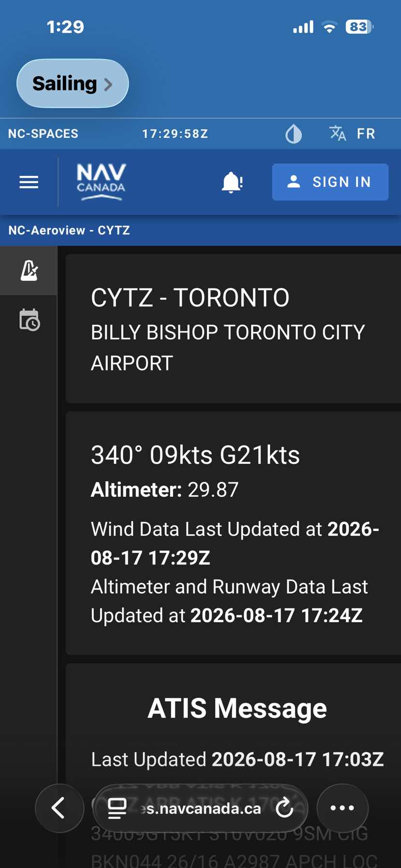Screen dimensions: 401x868
Task: Toggle the dark mode contrast icon
Action: pyautogui.click(x=293, y=134)
